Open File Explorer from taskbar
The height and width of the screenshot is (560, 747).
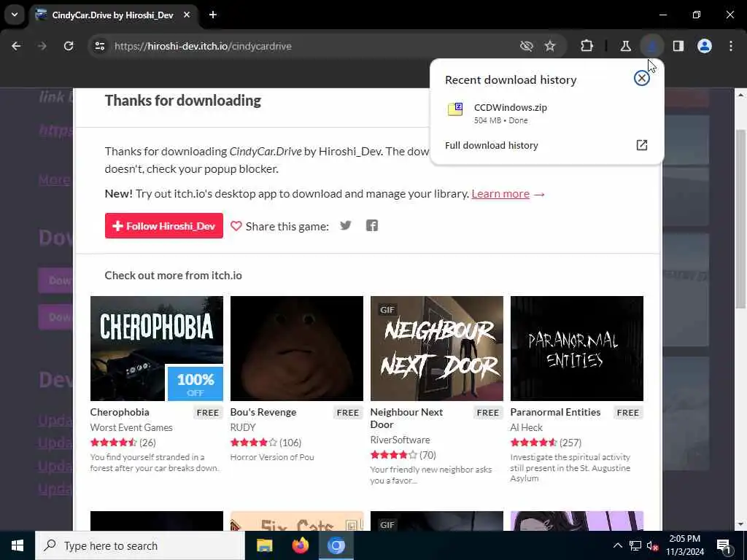tap(264, 545)
